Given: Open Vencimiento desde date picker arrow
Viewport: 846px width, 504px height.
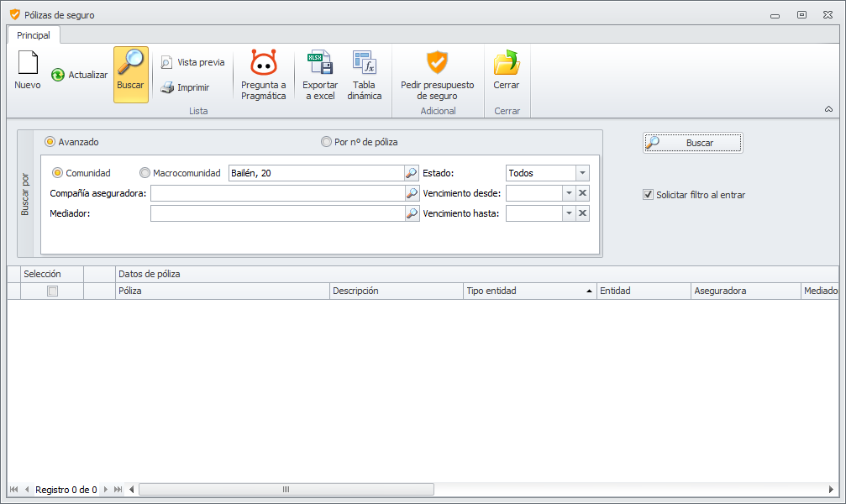Looking at the screenshot, I should 570,193.
